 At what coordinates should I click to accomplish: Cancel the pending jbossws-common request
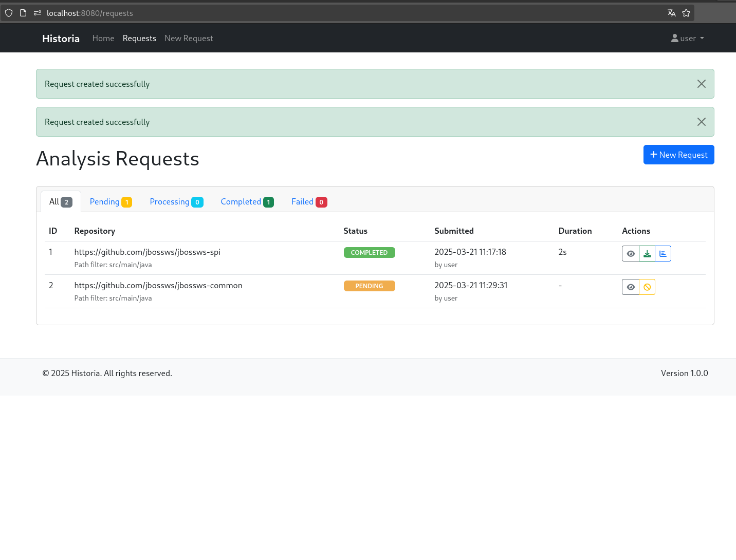647,287
